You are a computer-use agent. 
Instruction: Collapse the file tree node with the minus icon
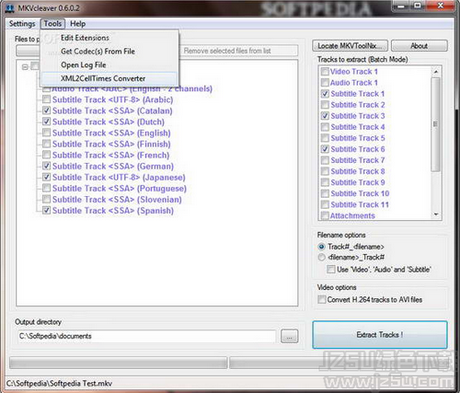point(25,67)
